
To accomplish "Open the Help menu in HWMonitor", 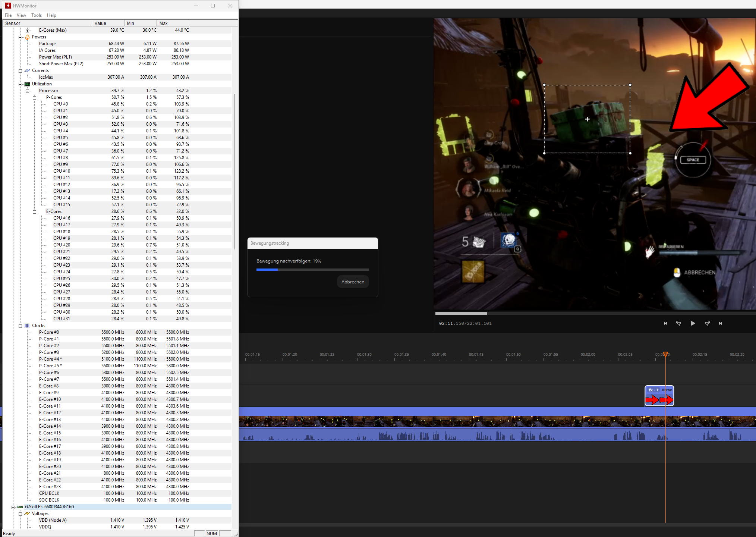I will [51, 15].
